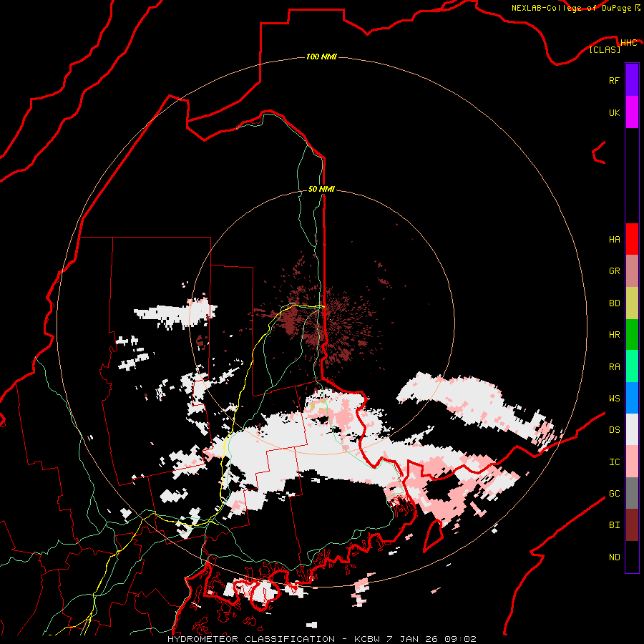
Task: Click the UK legend label
Action: pyautogui.click(x=614, y=113)
